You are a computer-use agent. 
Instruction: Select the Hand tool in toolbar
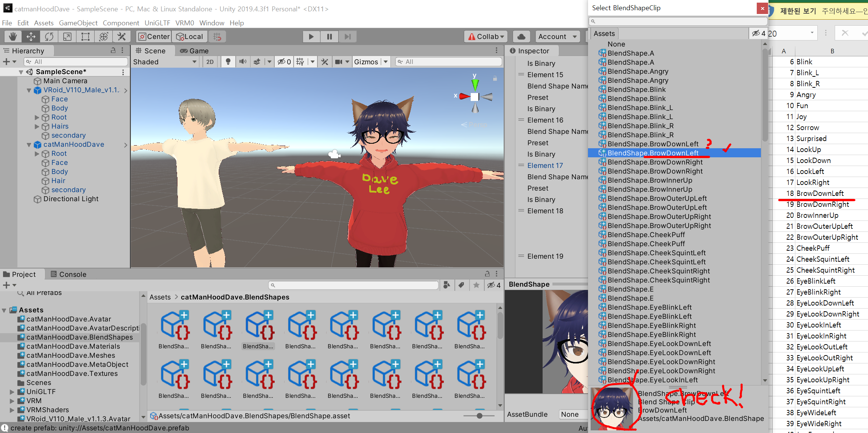coord(12,37)
